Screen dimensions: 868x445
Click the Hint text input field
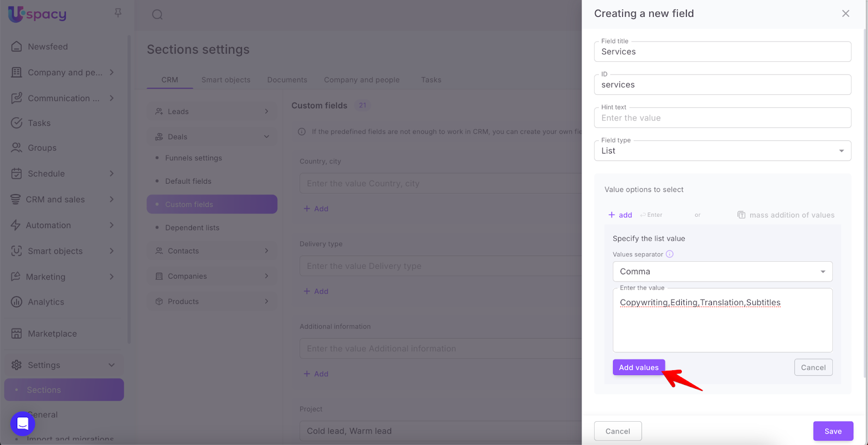[x=722, y=118]
